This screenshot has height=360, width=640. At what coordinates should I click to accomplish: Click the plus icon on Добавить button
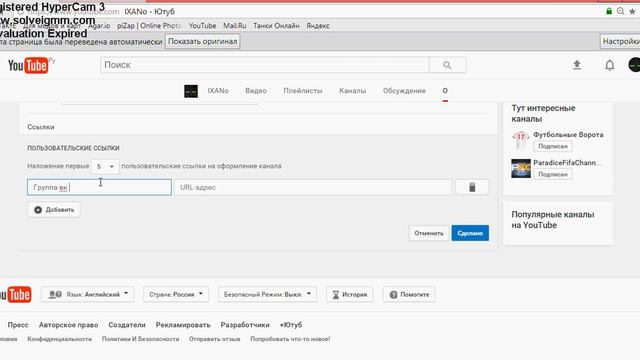click(x=38, y=210)
